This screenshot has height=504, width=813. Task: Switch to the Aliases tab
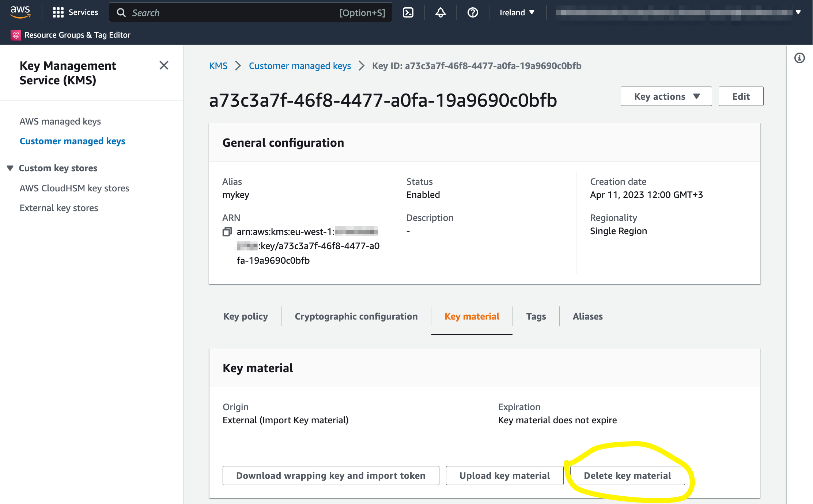tap(587, 316)
